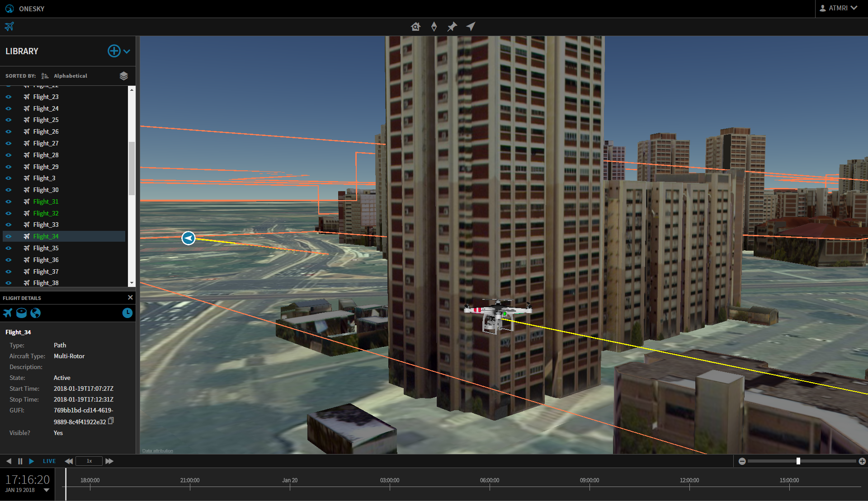The image size is (868, 501).
Task: Expand the library add dropdown chevron
Action: coord(127,52)
